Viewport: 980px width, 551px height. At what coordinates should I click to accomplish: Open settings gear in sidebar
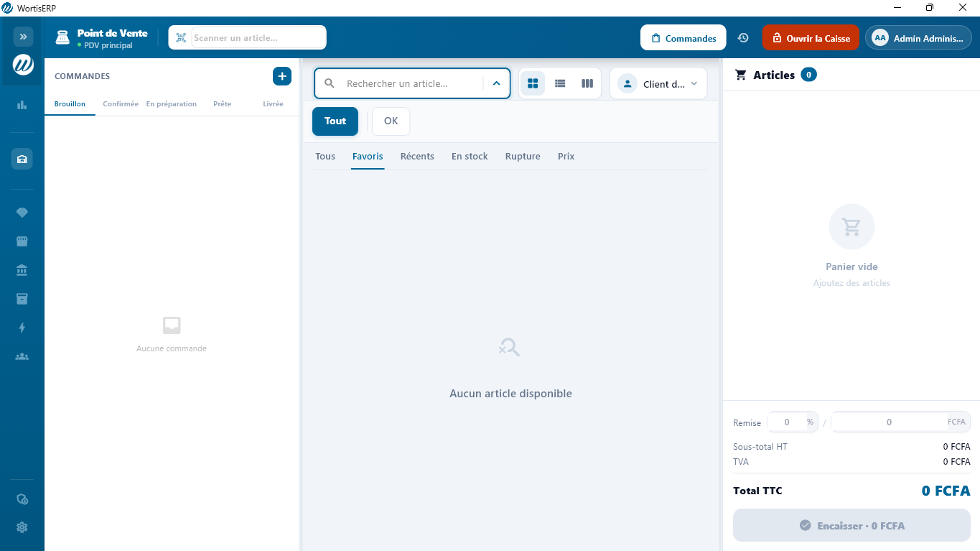(x=22, y=527)
